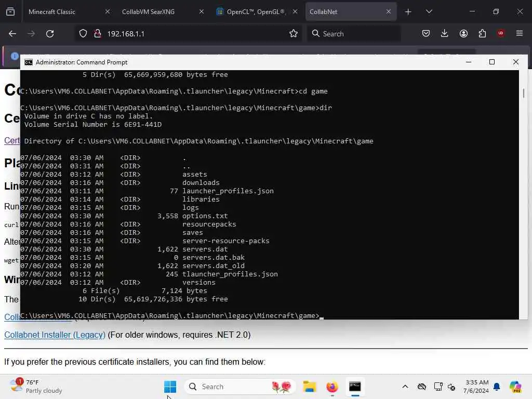Select the CollabNet tab
Screen dimensions: 532x399
click(x=351, y=11)
